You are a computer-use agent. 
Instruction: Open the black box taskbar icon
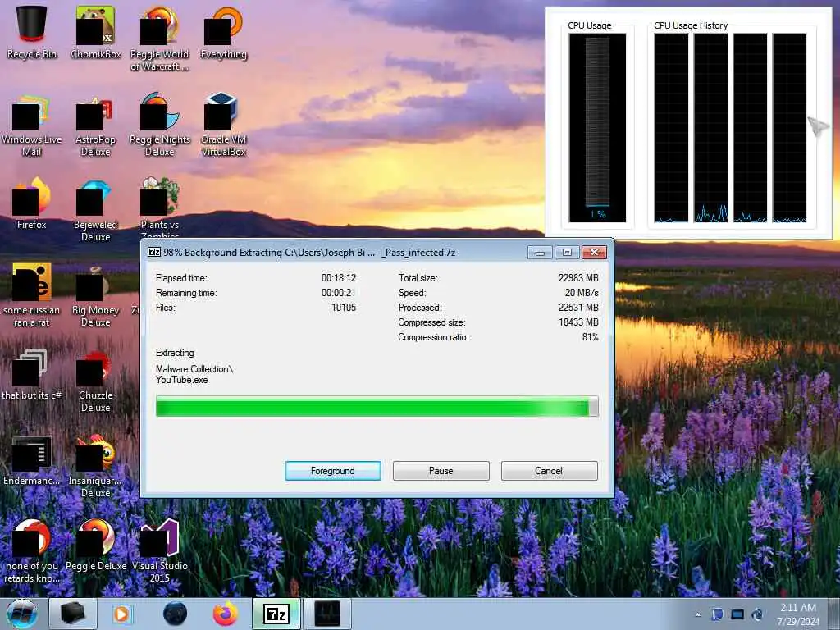click(73, 614)
